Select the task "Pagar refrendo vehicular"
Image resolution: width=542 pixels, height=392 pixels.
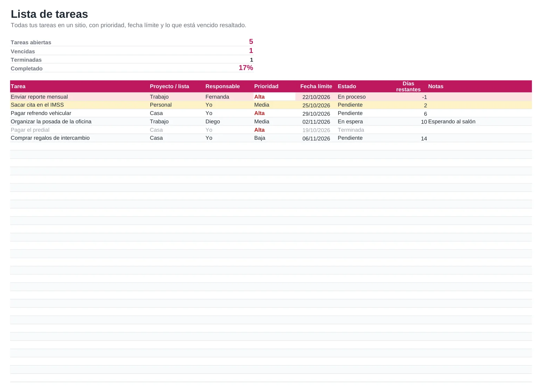[41, 113]
